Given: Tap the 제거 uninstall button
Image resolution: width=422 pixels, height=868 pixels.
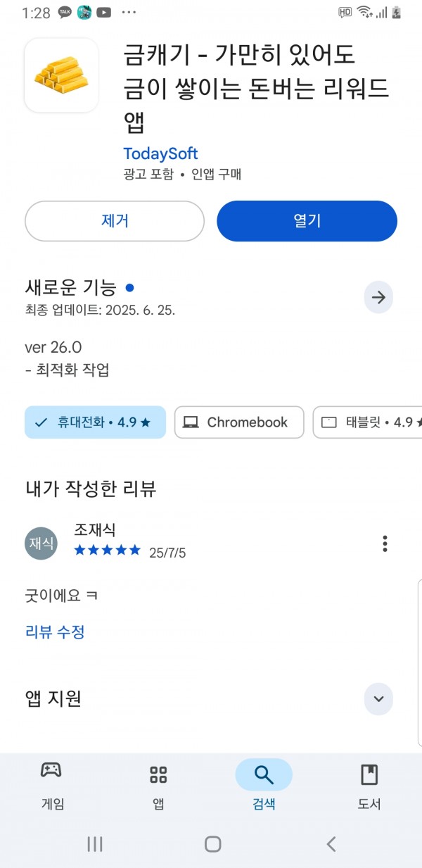Looking at the screenshot, I should [x=115, y=221].
